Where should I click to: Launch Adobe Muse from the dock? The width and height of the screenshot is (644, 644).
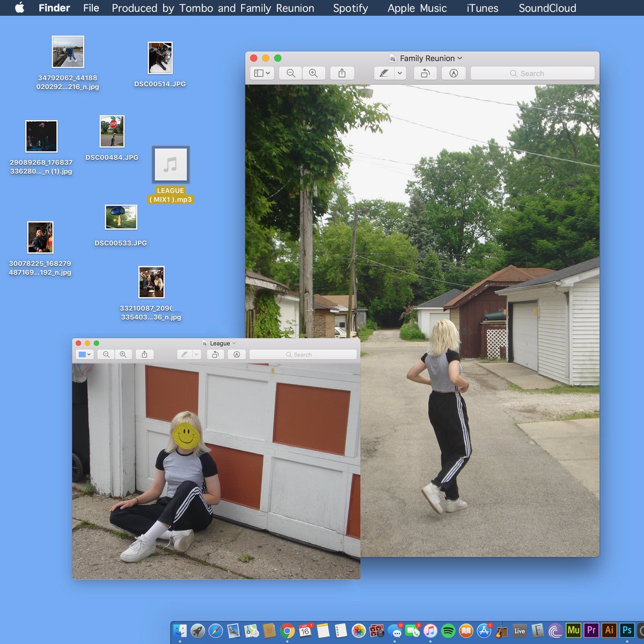point(573,631)
